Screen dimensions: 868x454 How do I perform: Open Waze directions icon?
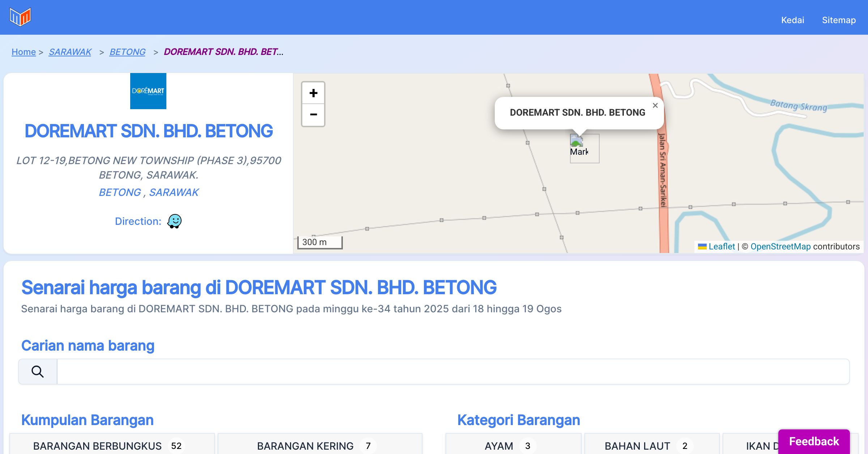tap(174, 221)
